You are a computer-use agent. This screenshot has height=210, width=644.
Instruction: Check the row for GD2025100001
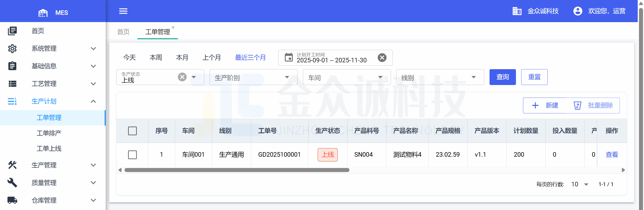[x=132, y=155]
